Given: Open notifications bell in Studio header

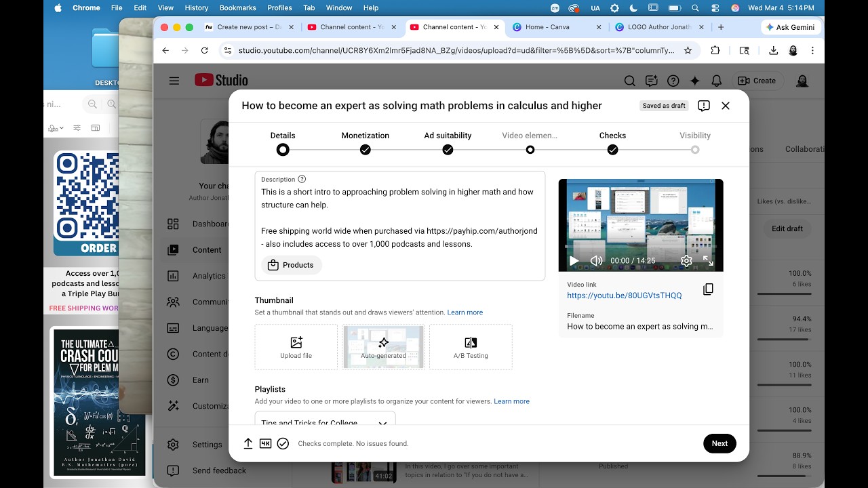Looking at the screenshot, I should point(716,81).
